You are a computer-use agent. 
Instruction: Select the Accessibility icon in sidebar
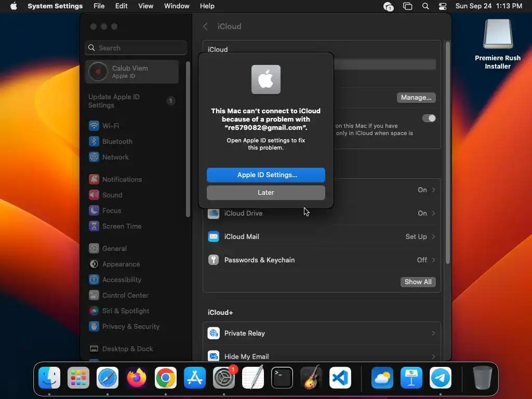[94, 280]
